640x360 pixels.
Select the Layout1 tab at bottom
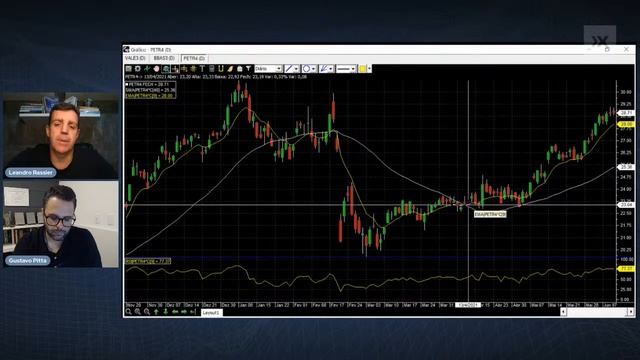pyautogui.click(x=211, y=312)
